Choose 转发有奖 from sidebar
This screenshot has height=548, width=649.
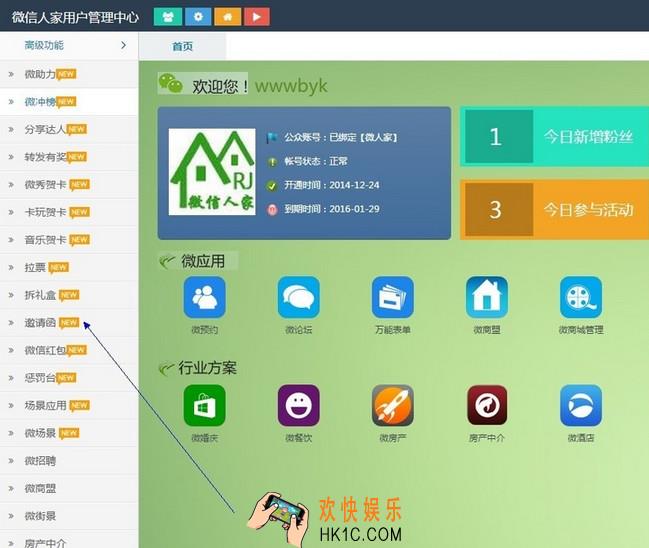pos(69,157)
